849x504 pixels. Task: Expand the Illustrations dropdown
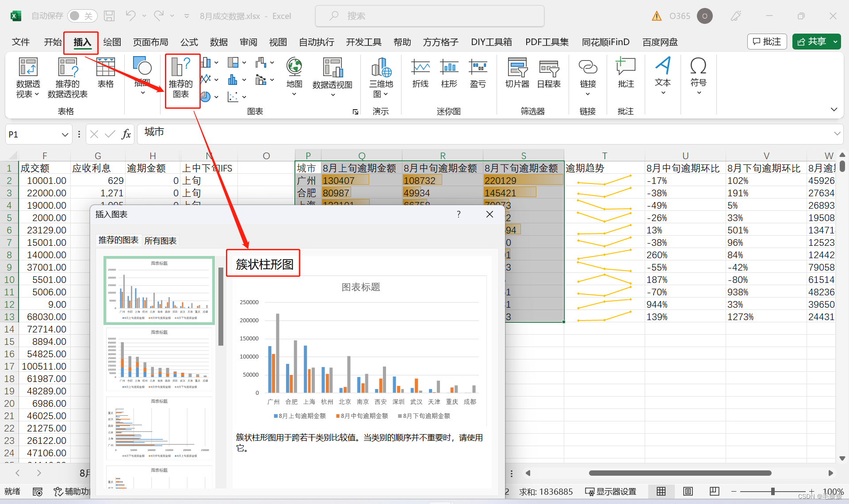pyautogui.click(x=142, y=93)
